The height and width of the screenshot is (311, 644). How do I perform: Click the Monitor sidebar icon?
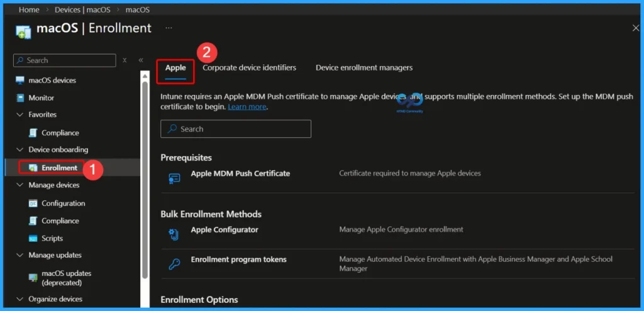[20, 98]
